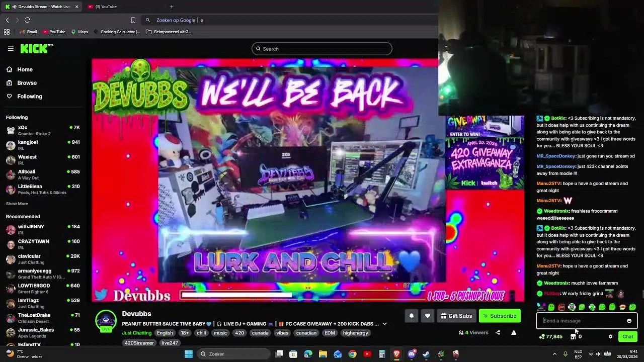Reload the current page
Screen dimensions: 644x362
coord(28,20)
